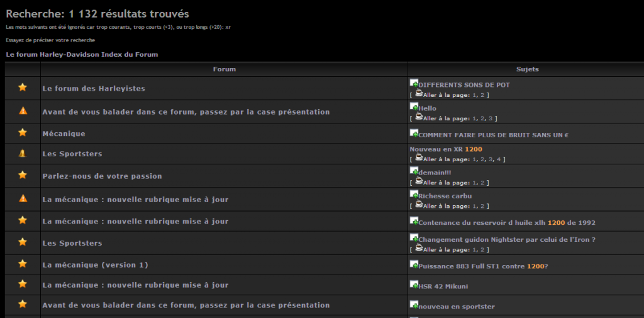
Task: Go to page 4 of Nouveau en XR 1200
Action: coord(498,159)
